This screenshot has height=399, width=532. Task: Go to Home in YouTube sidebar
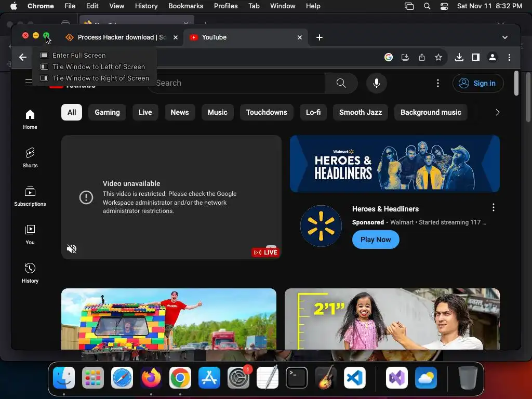[30, 119]
